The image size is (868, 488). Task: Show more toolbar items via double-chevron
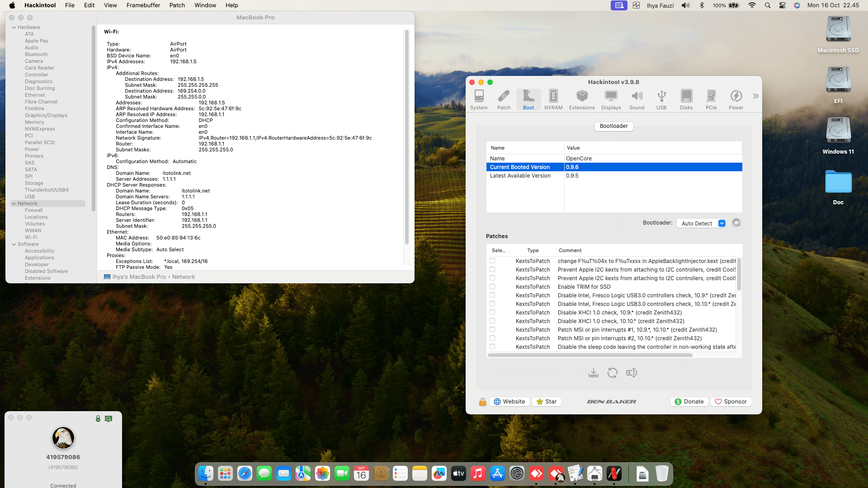pyautogui.click(x=755, y=96)
